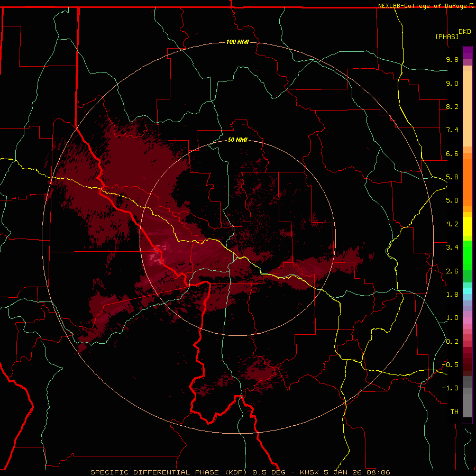Click the cyan color bar segment
The width and height of the screenshot is (476, 476).
[x=467, y=291]
